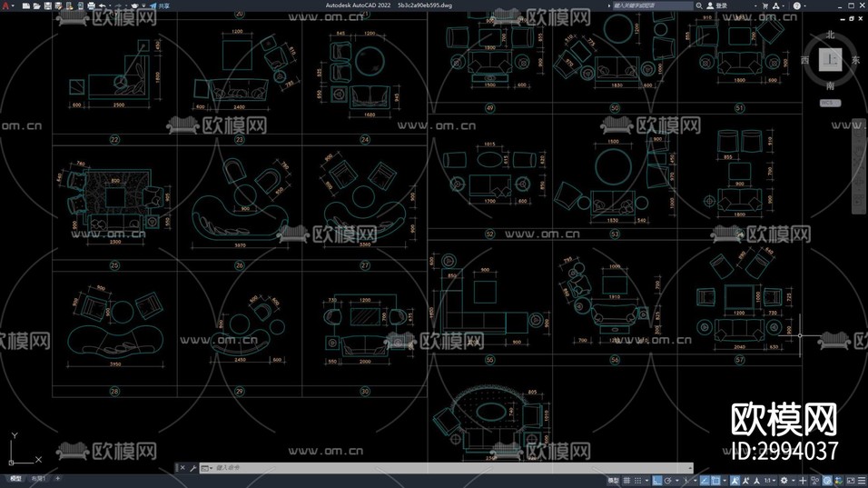Image resolution: width=868 pixels, height=488 pixels.
Task: Toggle 2D object snap in status bar
Action: pyautogui.click(x=715, y=480)
